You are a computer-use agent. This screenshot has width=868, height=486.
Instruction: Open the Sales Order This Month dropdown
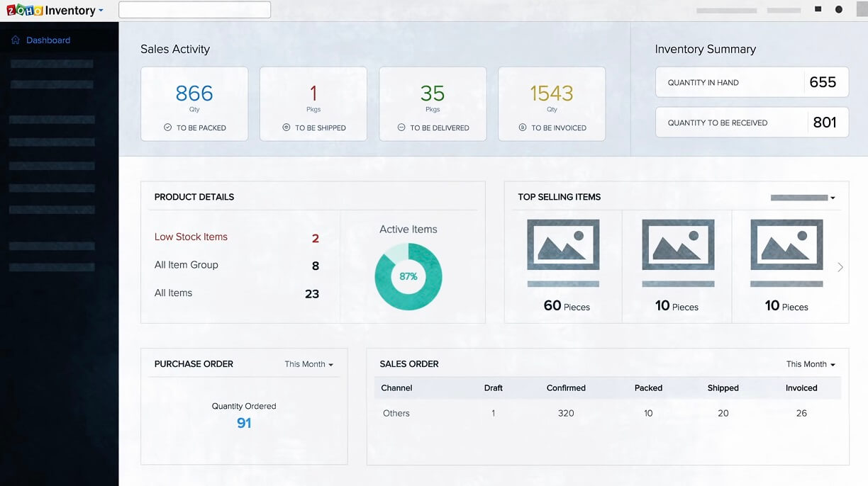click(810, 364)
